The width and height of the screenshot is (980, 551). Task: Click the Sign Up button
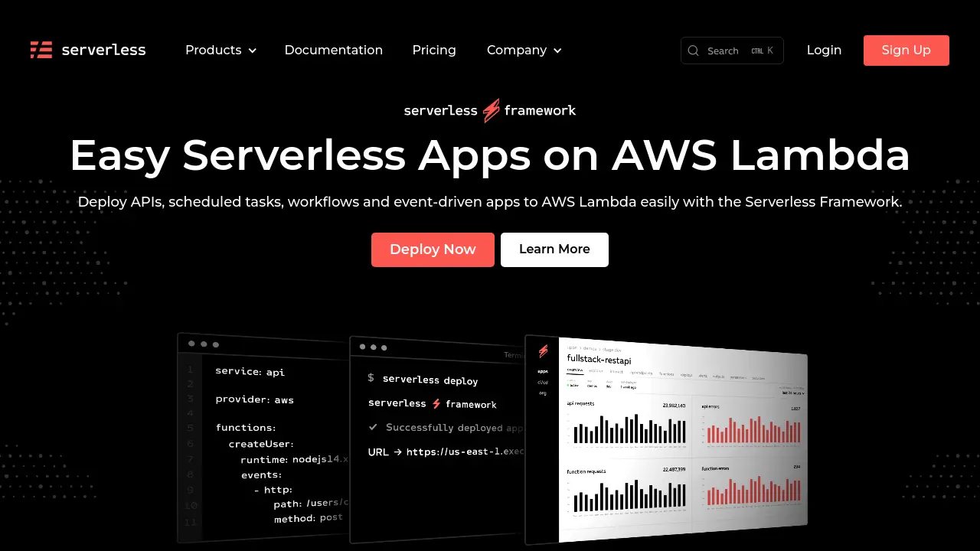[x=906, y=51]
